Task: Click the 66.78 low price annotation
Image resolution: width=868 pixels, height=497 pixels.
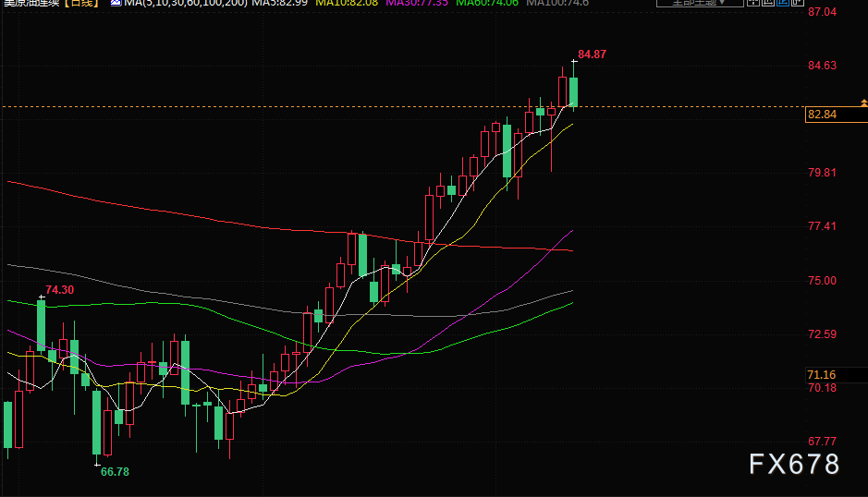Action: pos(115,472)
